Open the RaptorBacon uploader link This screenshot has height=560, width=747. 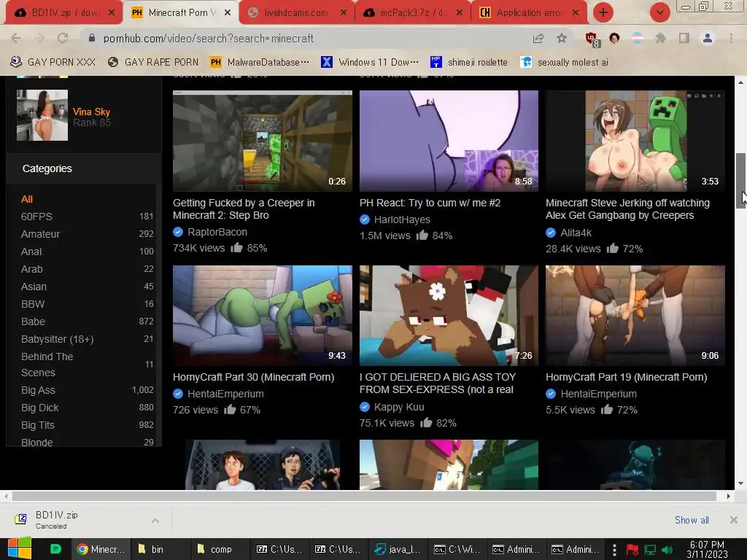217,232
